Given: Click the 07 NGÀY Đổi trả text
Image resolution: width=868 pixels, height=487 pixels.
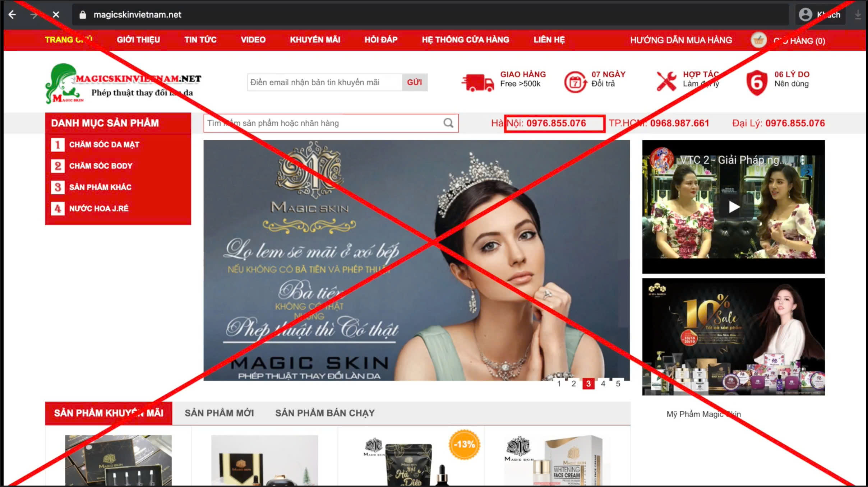Looking at the screenshot, I should (609, 79).
